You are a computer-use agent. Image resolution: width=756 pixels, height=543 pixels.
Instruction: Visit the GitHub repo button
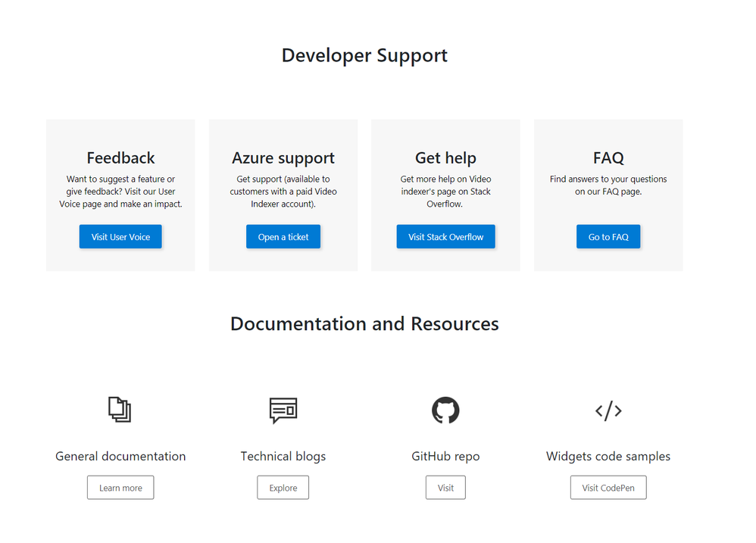445,488
